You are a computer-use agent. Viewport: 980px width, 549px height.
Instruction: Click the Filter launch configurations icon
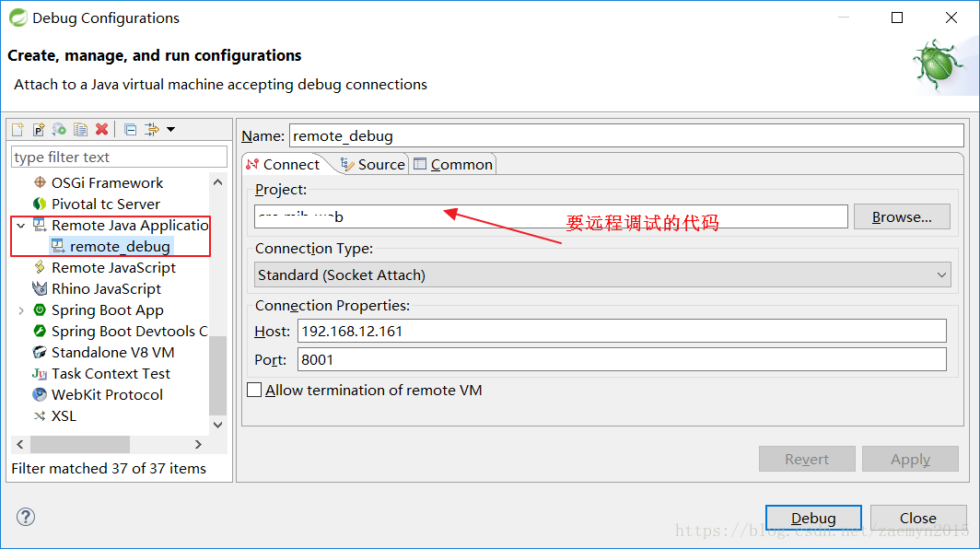tap(152, 130)
